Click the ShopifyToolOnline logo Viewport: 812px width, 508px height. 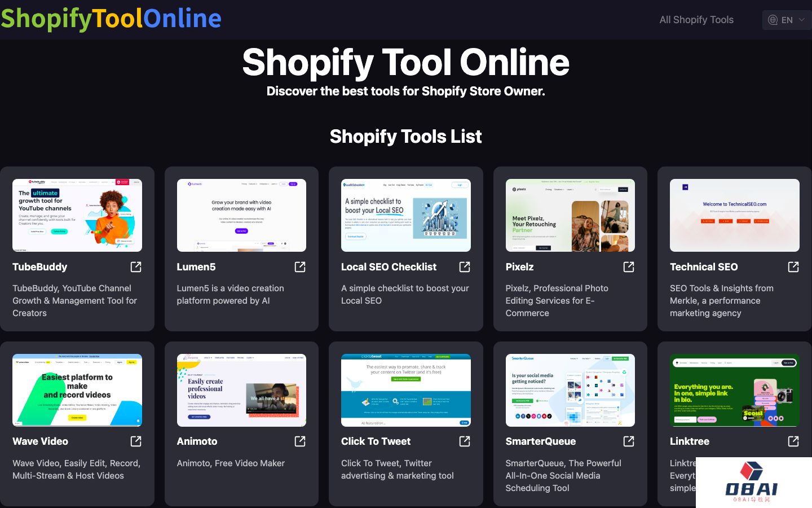(x=111, y=19)
